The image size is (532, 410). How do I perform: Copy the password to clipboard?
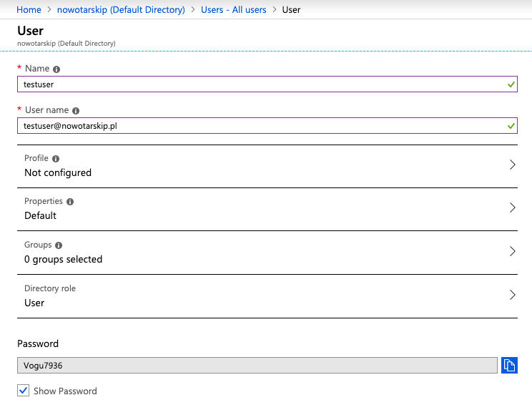[x=509, y=366]
